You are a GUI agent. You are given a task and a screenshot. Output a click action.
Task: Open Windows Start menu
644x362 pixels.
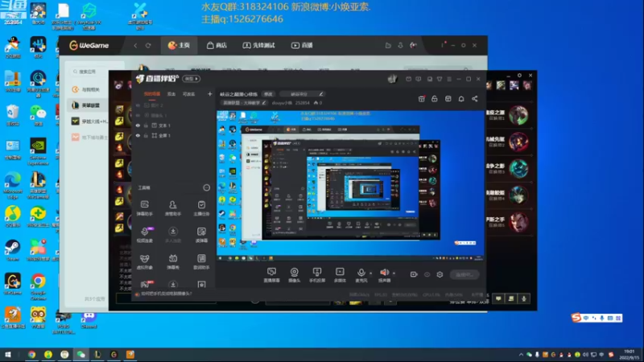click(8, 355)
